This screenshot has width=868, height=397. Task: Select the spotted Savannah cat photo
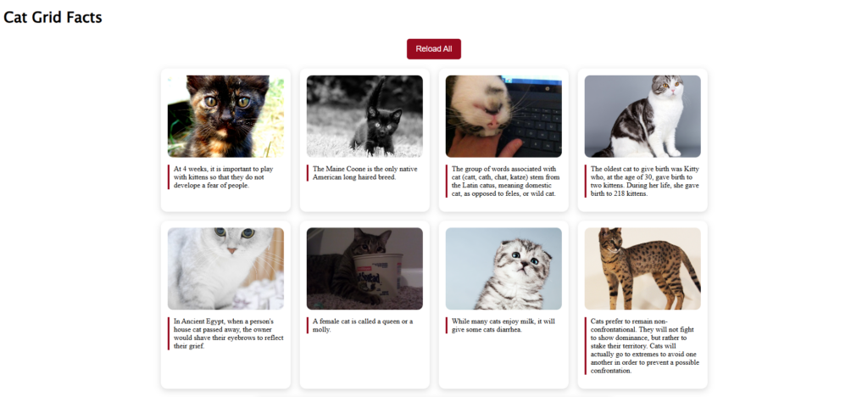click(643, 269)
